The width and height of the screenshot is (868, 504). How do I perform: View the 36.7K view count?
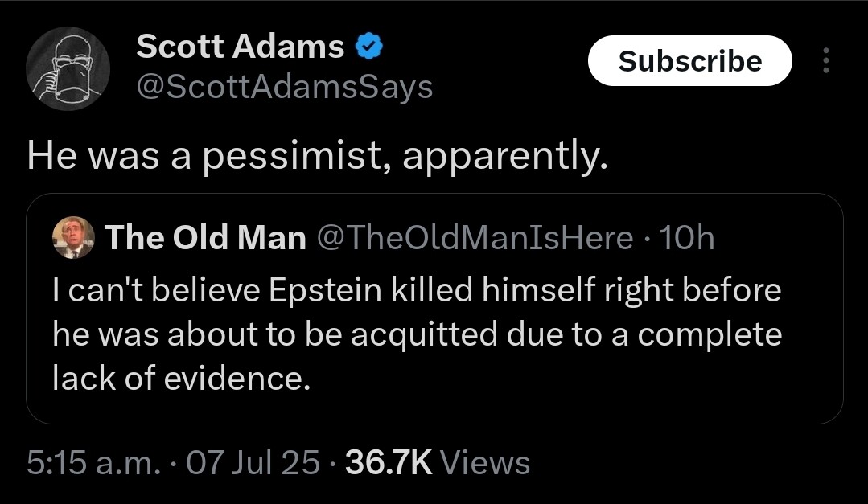[389, 462]
